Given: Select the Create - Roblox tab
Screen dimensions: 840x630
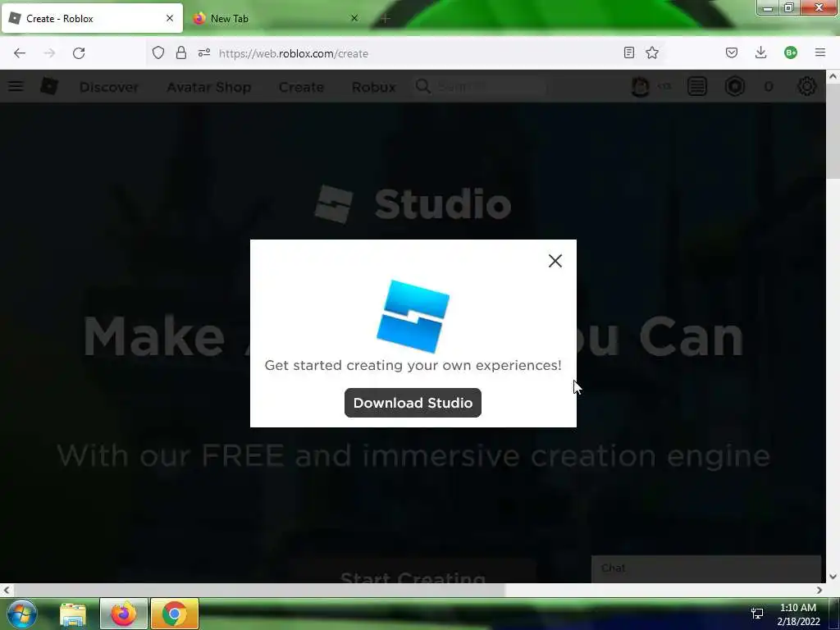Looking at the screenshot, I should point(92,18).
